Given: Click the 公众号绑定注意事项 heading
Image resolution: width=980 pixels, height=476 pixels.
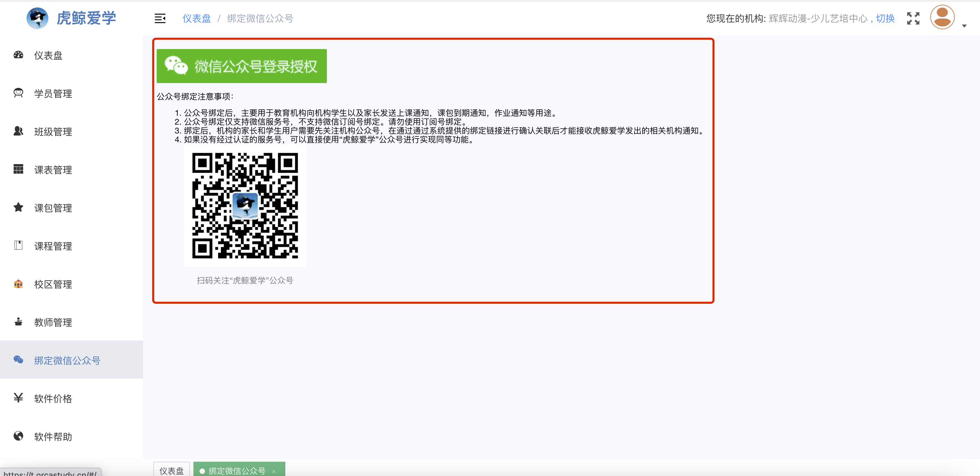Looking at the screenshot, I should (195, 96).
